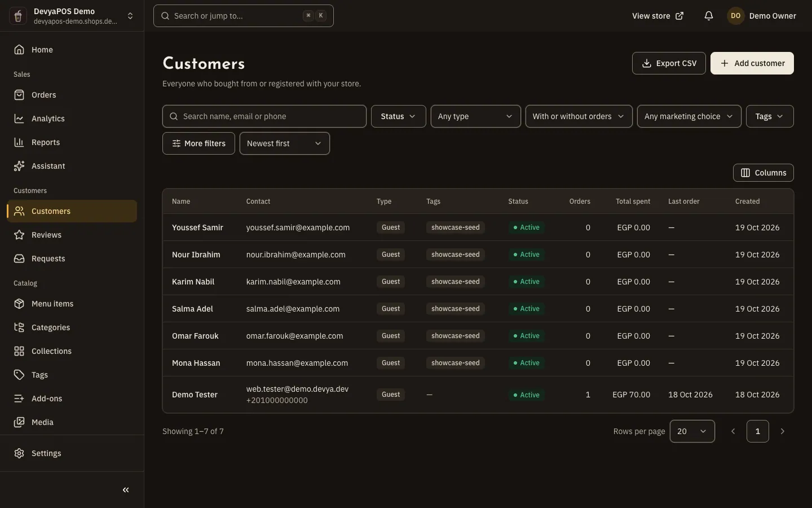
Task: Open the Tags filter dropdown
Action: [x=770, y=116]
